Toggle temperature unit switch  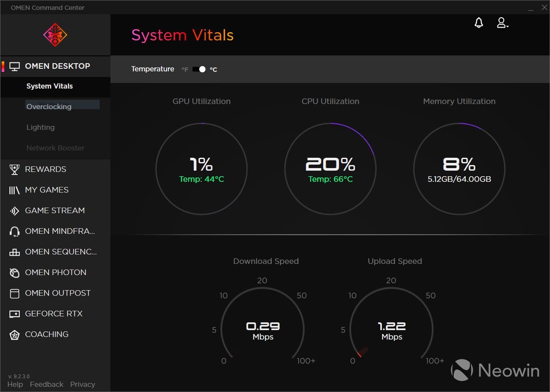point(199,69)
